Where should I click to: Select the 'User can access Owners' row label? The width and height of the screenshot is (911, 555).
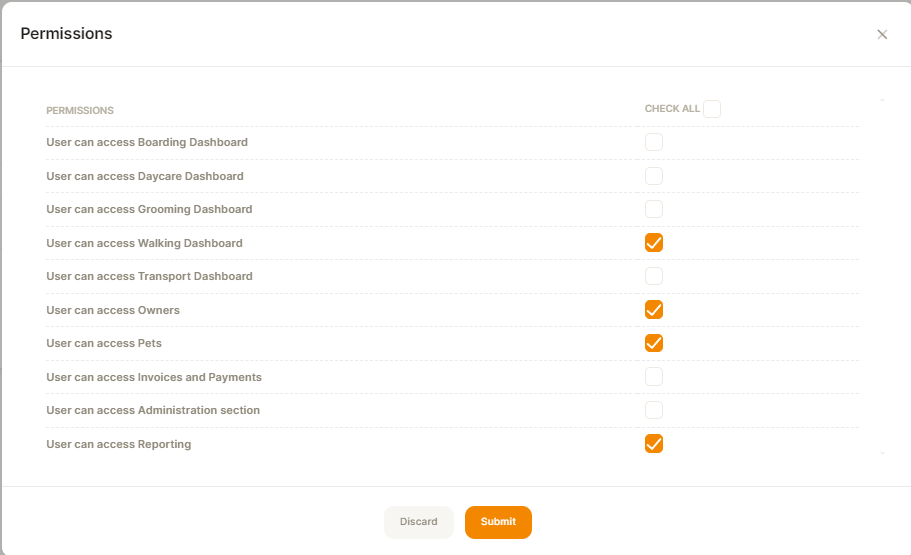[x=113, y=310]
